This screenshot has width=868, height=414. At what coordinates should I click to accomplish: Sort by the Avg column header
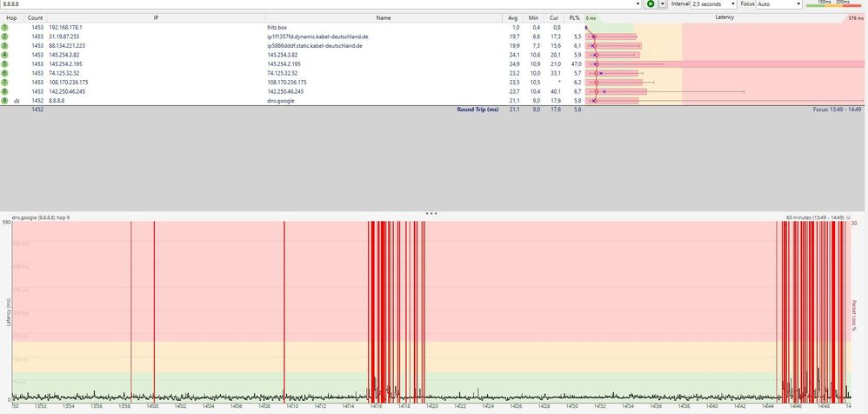pyautogui.click(x=512, y=17)
